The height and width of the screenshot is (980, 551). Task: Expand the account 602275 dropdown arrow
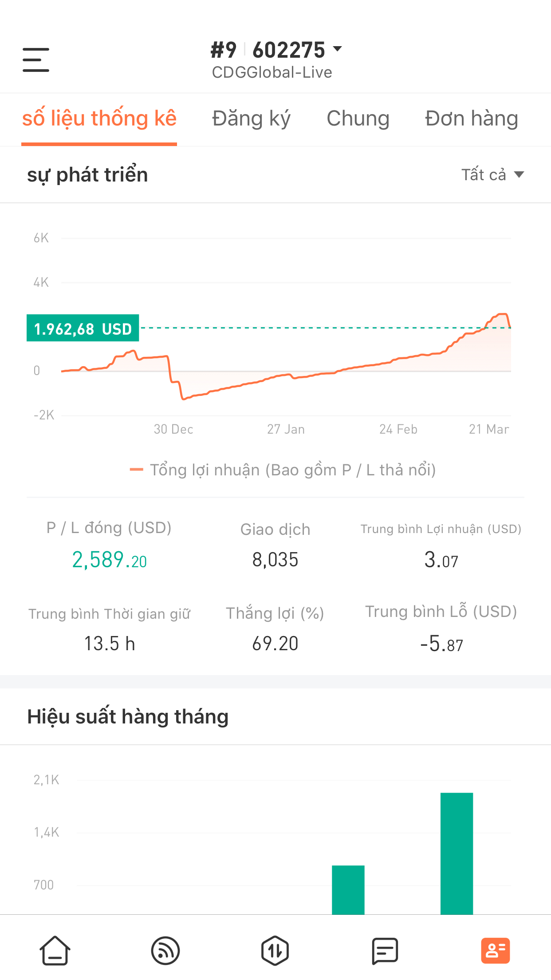coord(338,49)
